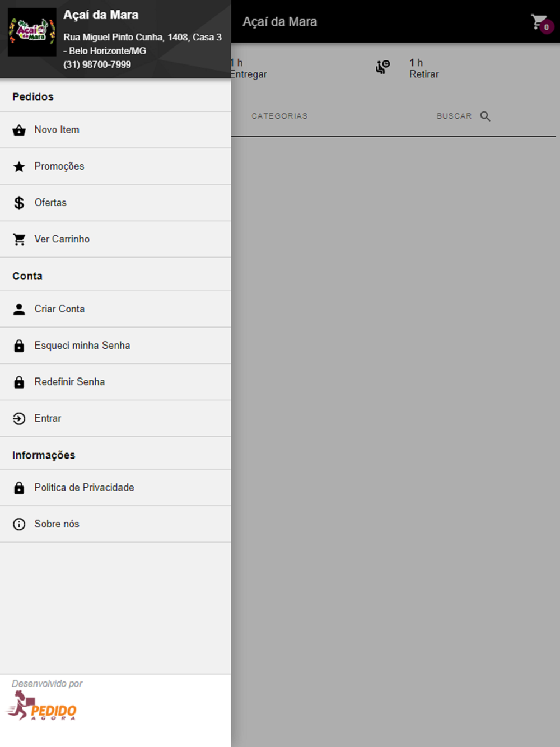The image size is (560, 747).
Task: Click the Retirar pickup time icon
Action: pos(382,67)
